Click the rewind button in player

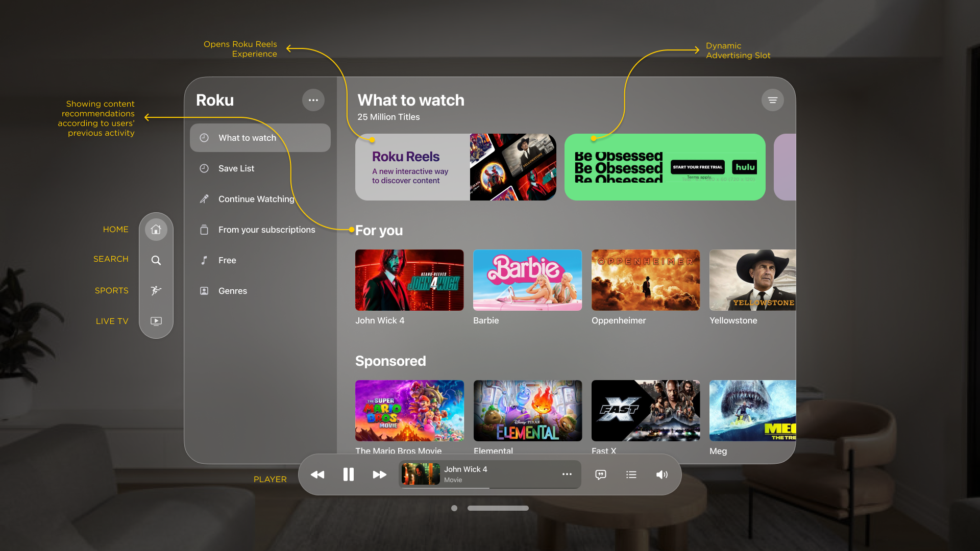(317, 474)
